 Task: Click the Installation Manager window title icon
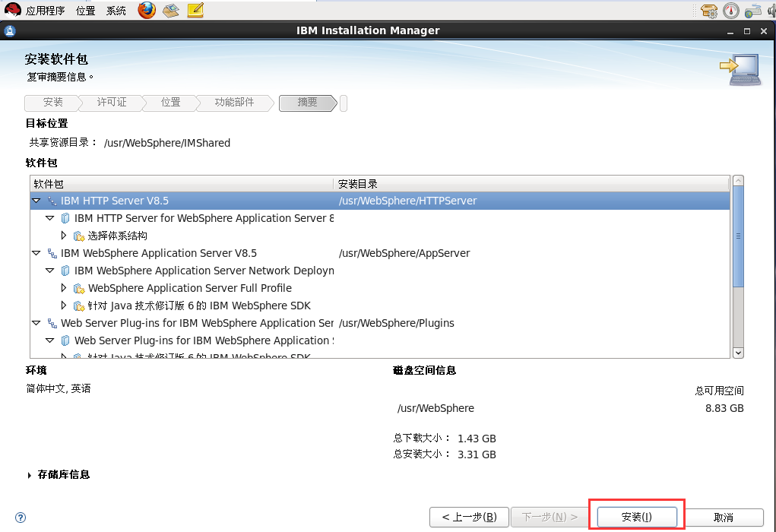[x=9, y=30]
